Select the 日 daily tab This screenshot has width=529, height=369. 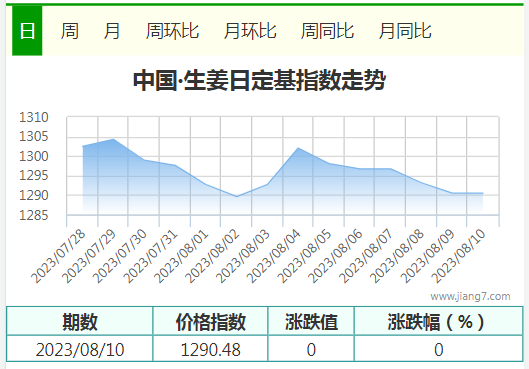[x=27, y=31]
